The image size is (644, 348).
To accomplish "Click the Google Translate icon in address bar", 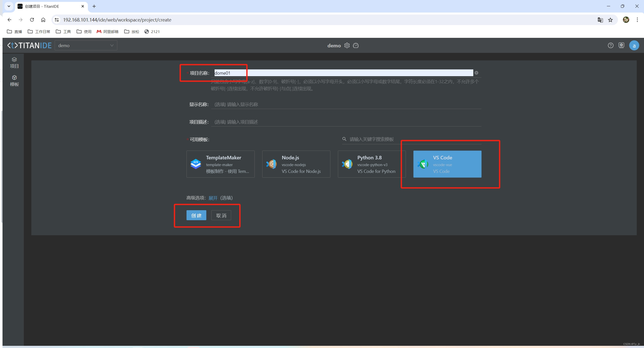I will click(x=600, y=20).
